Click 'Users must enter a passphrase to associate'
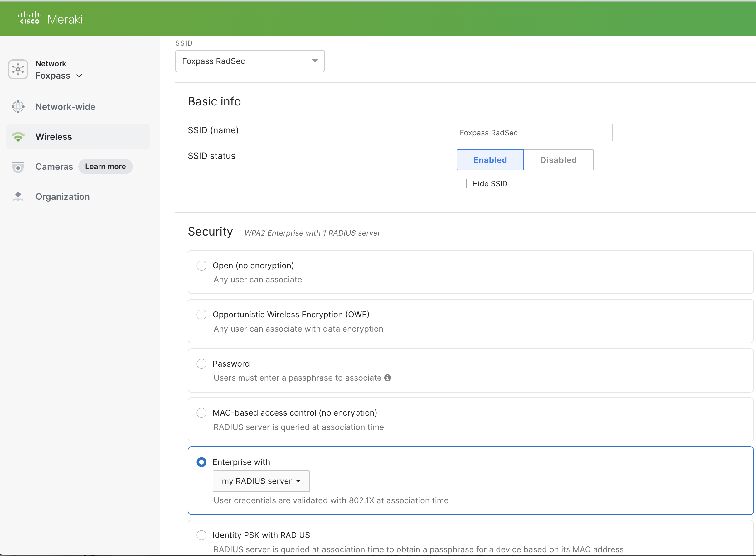Viewport: 756px width, 556px height. point(298,378)
